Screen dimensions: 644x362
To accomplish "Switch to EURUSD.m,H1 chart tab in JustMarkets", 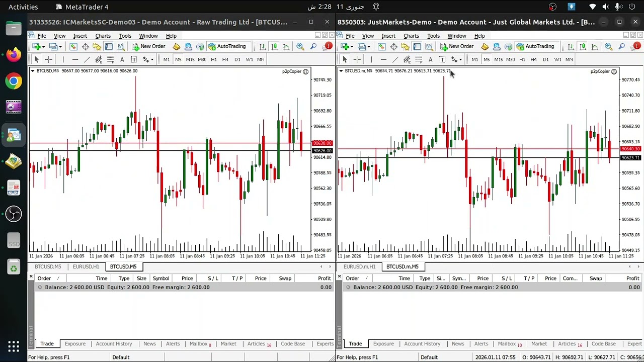I will [359, 266].
